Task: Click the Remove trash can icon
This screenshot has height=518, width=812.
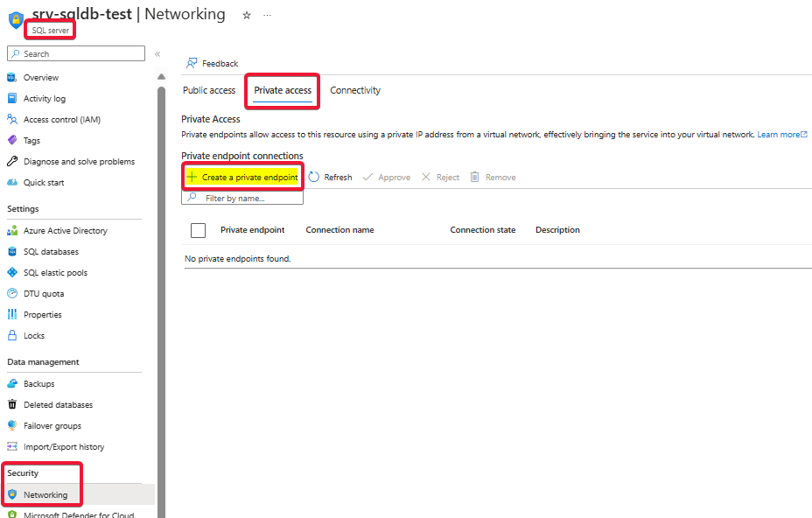Action: click(474, 177)
